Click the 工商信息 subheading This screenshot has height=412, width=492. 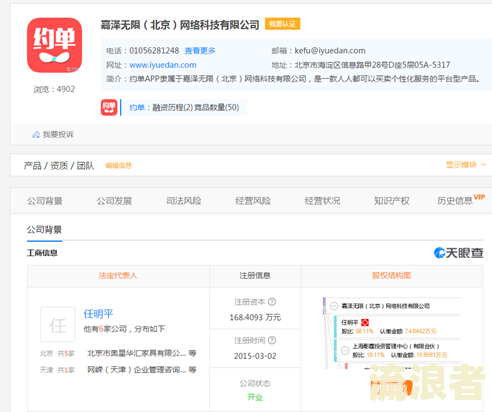(42, 253)
